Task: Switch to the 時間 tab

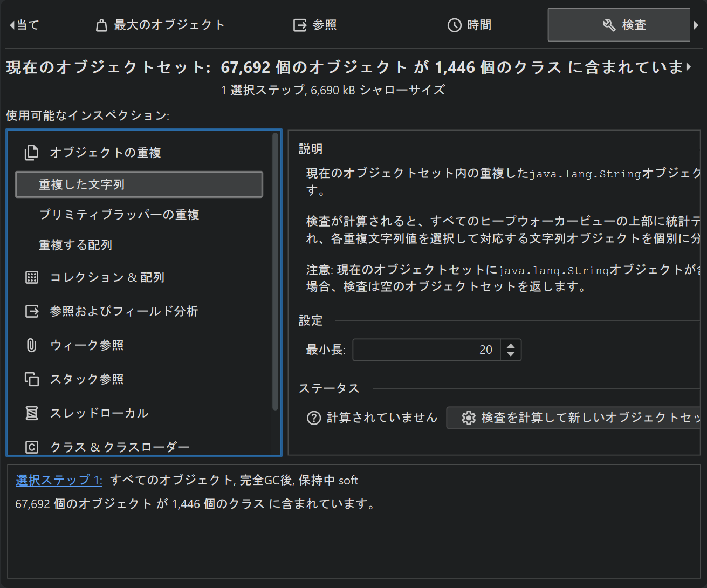Action: (x=469, y=25)
